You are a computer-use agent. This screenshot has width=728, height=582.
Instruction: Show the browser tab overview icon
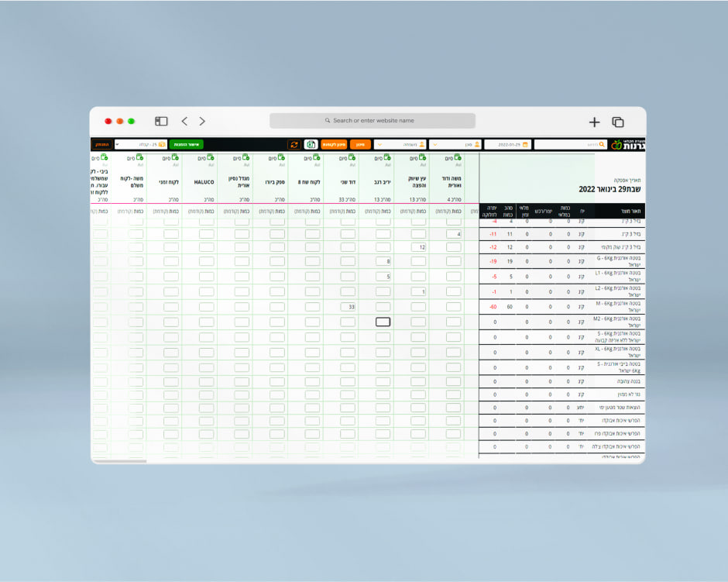pyautogui.click(x=618, y=122)
